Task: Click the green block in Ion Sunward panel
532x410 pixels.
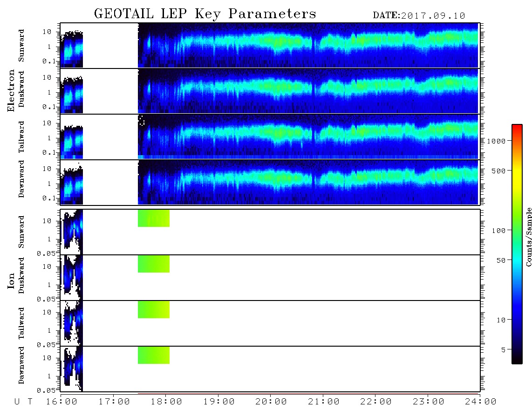Action: coord(154,218)
